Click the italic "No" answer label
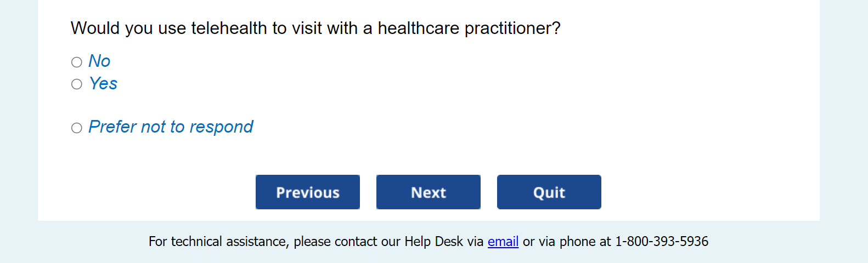Viewport: 868px width, 263px height. click(99, 61)
